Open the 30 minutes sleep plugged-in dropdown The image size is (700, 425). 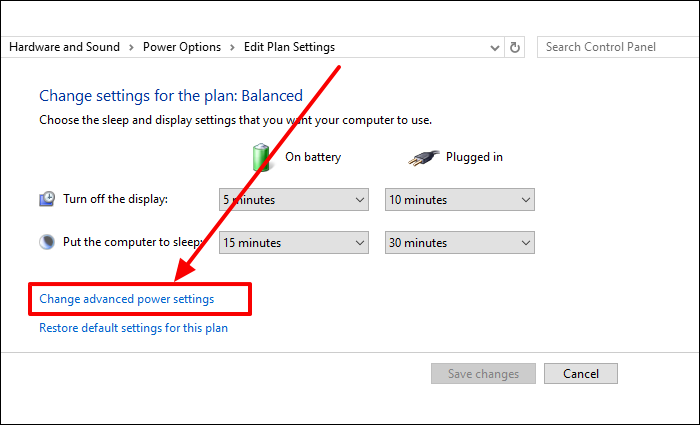pyautogui.click(x=459, y=243)
